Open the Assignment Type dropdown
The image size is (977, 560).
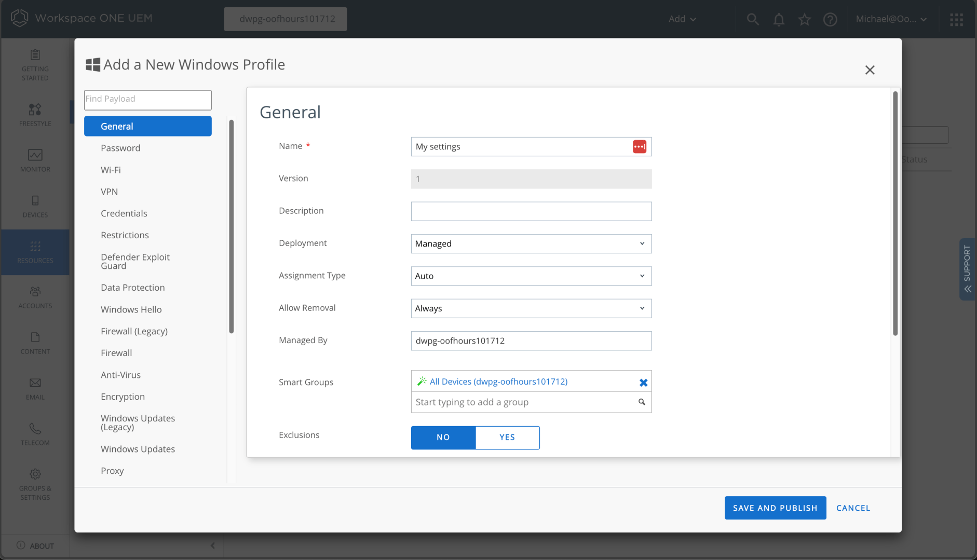click(531, 276)
